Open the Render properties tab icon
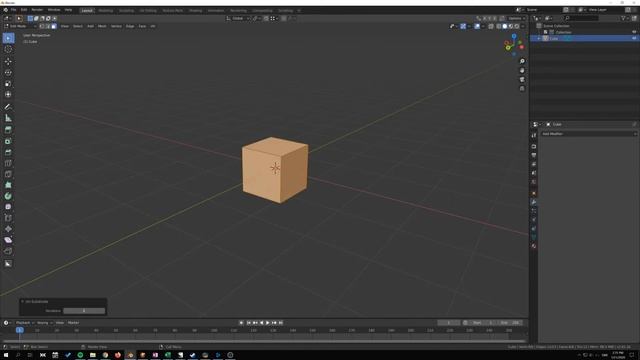The width and height of the screenshot is (640, 360). coord(534,146)
